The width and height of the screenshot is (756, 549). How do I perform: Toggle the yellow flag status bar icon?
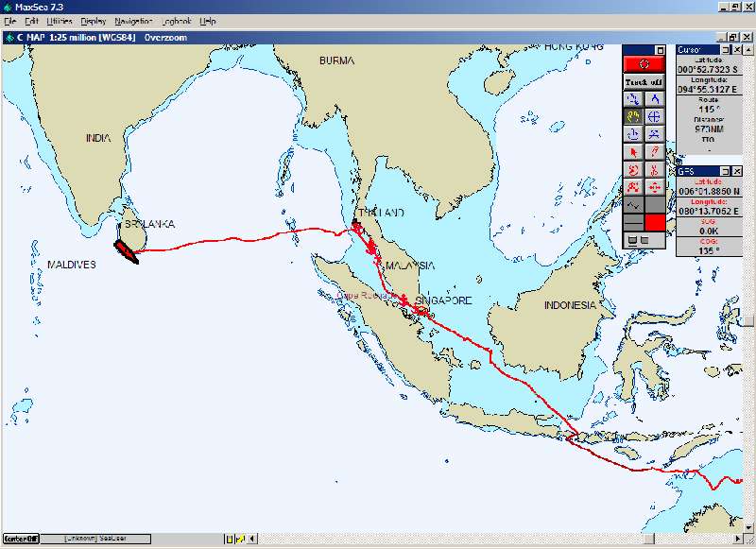pyautogui.click(x=241, y=539)
